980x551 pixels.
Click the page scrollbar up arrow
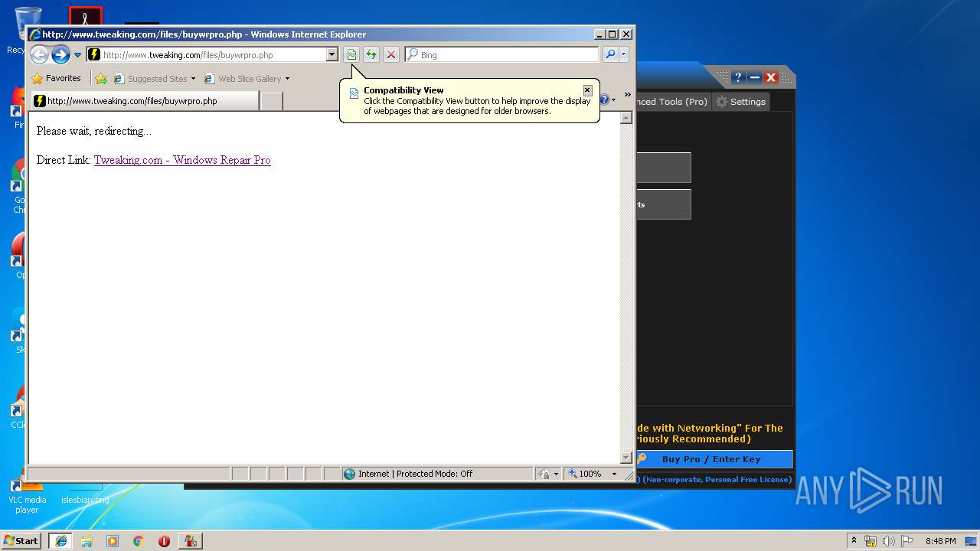click(x=626, y=118)
